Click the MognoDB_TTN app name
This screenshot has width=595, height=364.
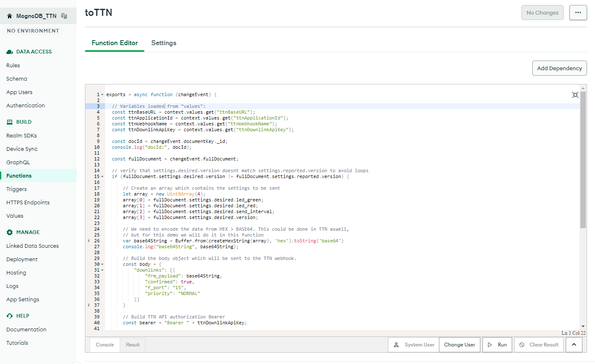pyautogui.click(x=36, y=16)
